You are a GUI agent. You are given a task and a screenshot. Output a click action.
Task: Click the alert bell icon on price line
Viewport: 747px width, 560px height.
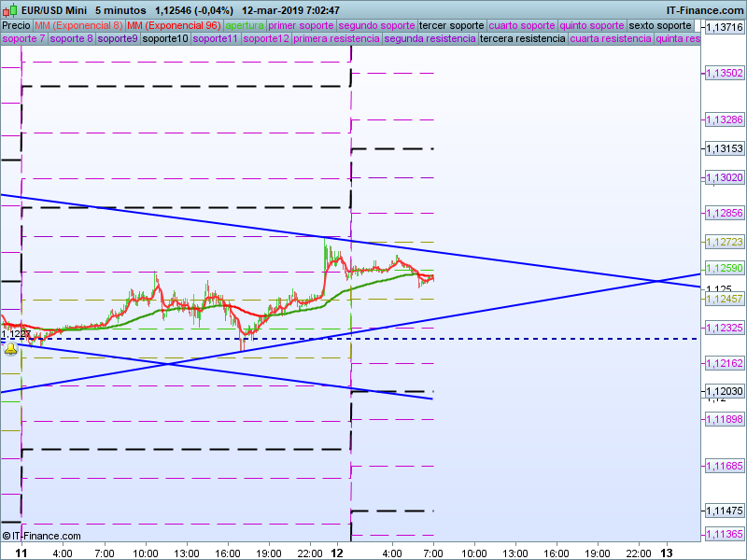click(x=10, y=348)
